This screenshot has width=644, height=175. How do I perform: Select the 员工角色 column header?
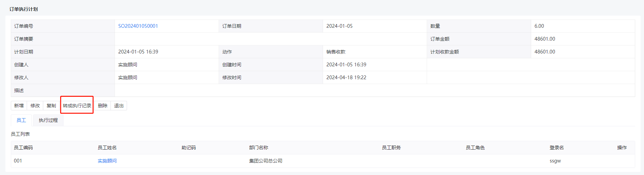pos(475,148)
